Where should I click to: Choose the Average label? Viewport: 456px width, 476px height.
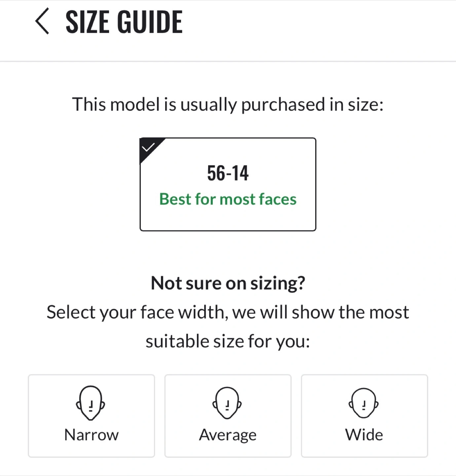point(228,435)
